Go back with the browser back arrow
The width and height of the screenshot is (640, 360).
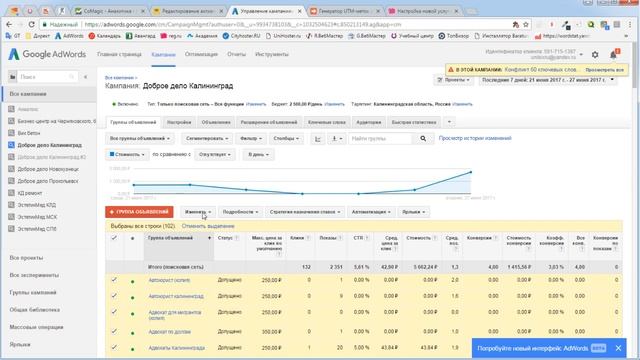(9, 24)
